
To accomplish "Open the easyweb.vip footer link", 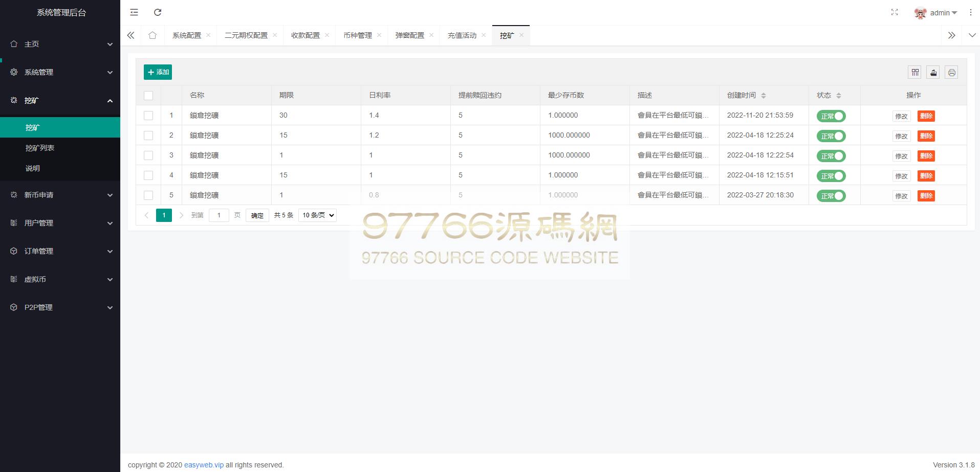I will pos(204,465).
